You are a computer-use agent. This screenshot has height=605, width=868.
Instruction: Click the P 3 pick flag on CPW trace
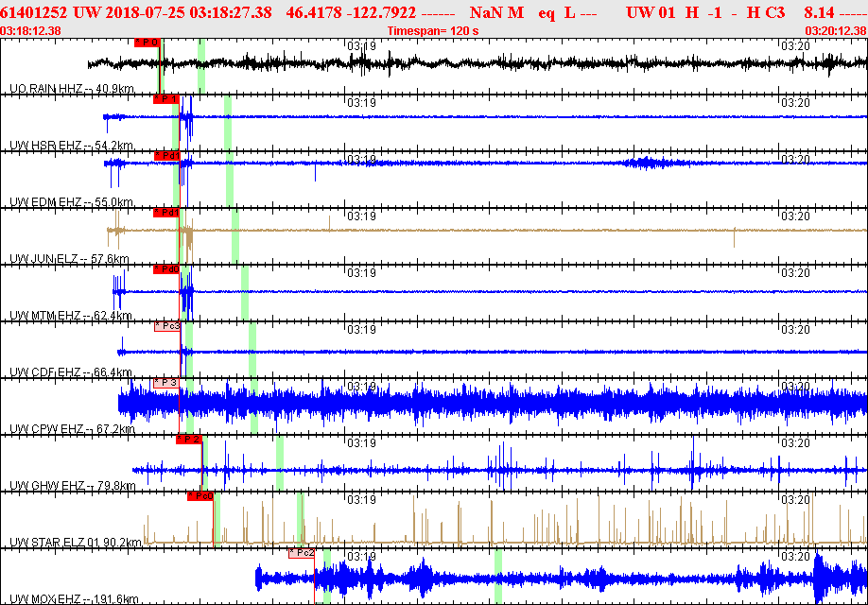pyautogui.click(x=165, y=383)
